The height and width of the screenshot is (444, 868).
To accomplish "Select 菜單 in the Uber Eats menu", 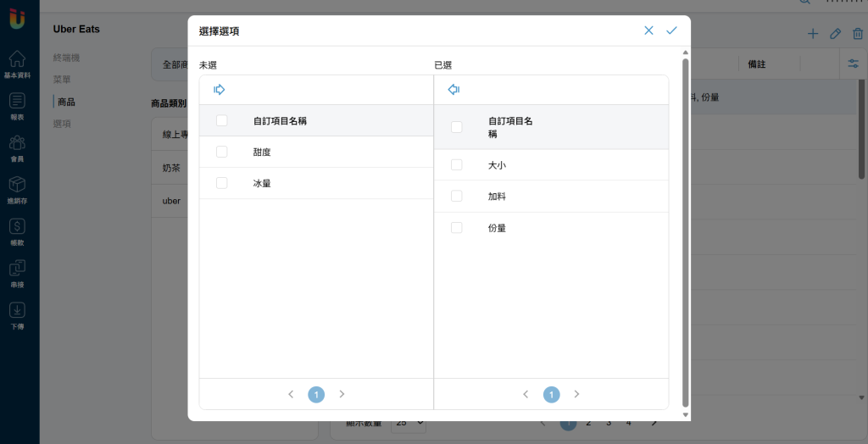I will click(x=62, y=80).
